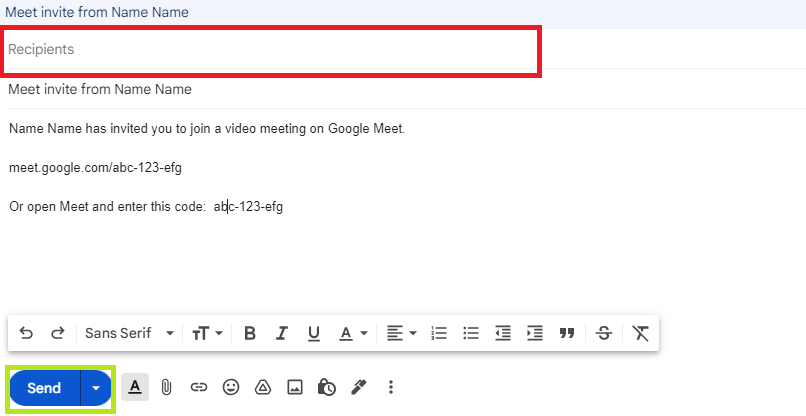
Task: Open the Sans Serif font dropdown
Action: [x=130, y=333]
